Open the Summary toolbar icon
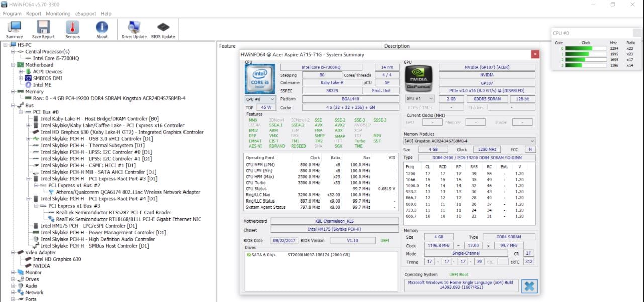 (14, 30)
